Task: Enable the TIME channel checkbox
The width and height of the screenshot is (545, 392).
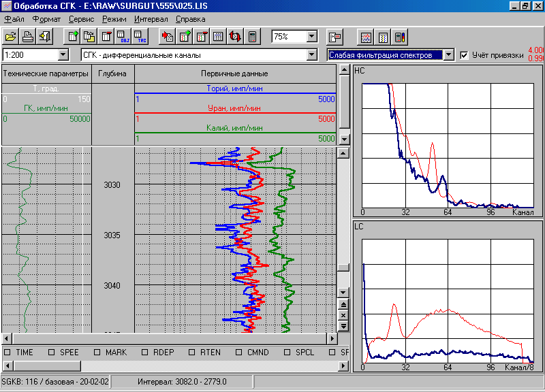Action: (x=7, y=353)
